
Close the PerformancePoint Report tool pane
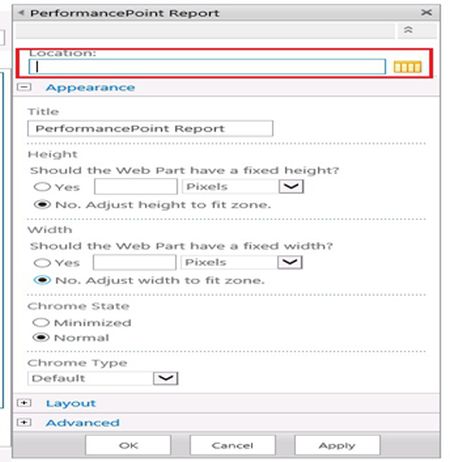426,13
